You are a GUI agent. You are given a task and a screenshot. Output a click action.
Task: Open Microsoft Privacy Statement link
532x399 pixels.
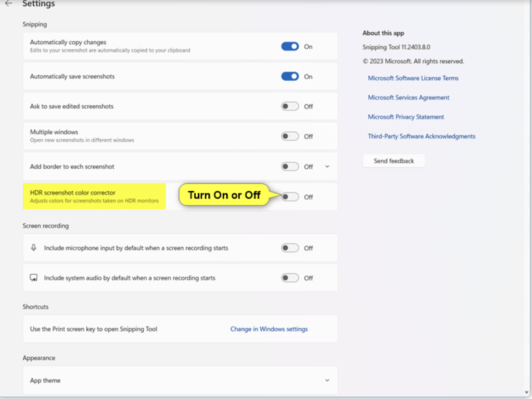(x=406, y=117)
